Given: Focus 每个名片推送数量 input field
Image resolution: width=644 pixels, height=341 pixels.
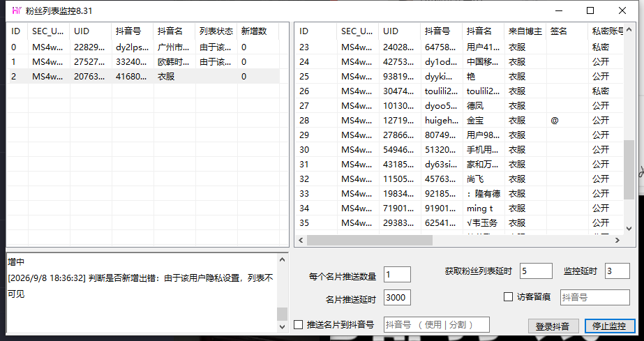Looking at the screenshot, I should tap(397, 274).
